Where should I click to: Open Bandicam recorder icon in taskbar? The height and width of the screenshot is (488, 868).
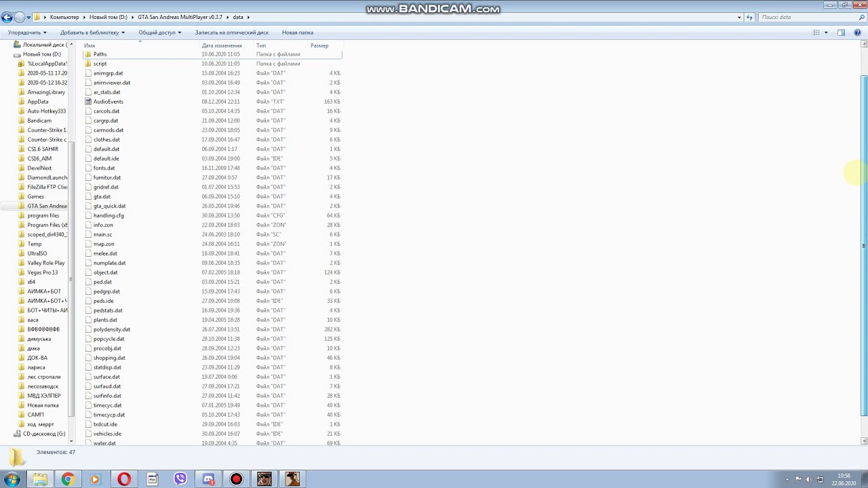(236, 479)
